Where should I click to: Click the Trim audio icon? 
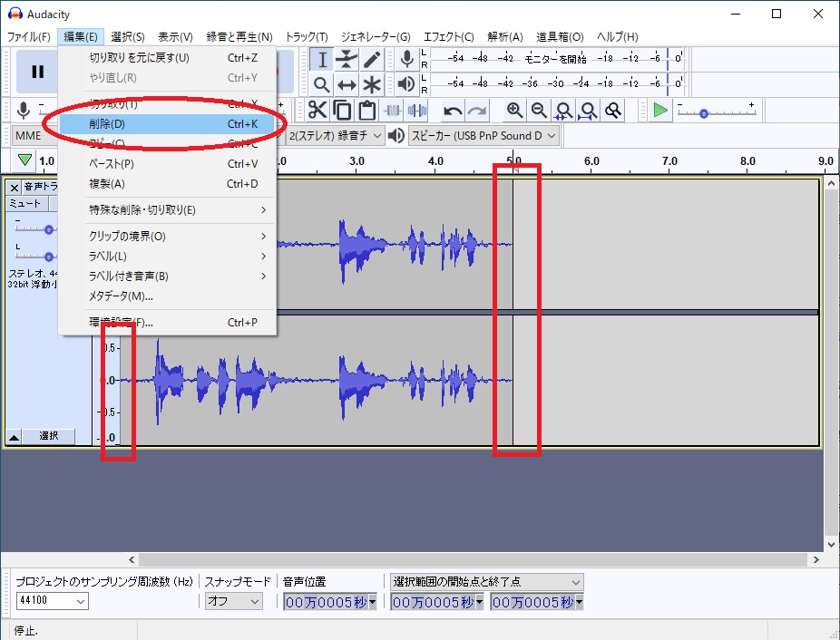pyautogui.click(x=392, y=111)
